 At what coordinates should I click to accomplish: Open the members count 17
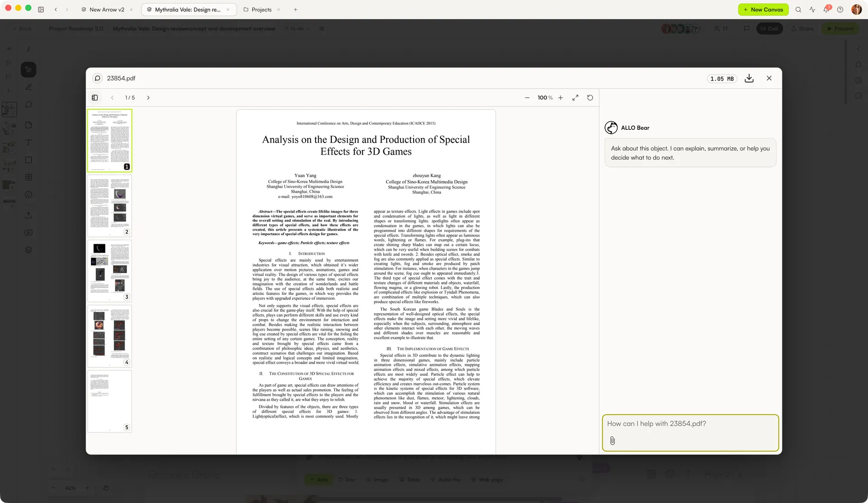[x=721, y=28]
